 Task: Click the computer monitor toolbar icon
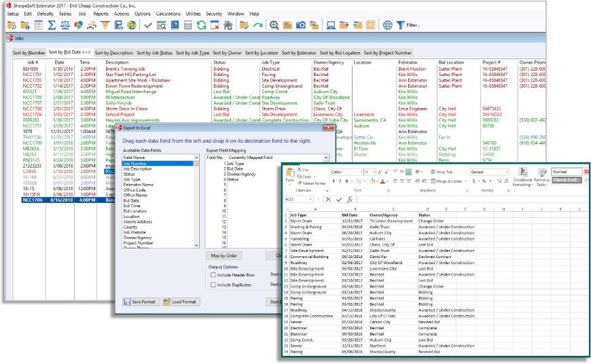tap(331, 25)
